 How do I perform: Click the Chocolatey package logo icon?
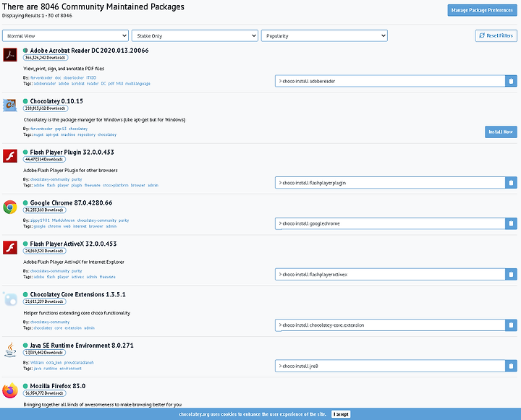(x=10, y=106)
